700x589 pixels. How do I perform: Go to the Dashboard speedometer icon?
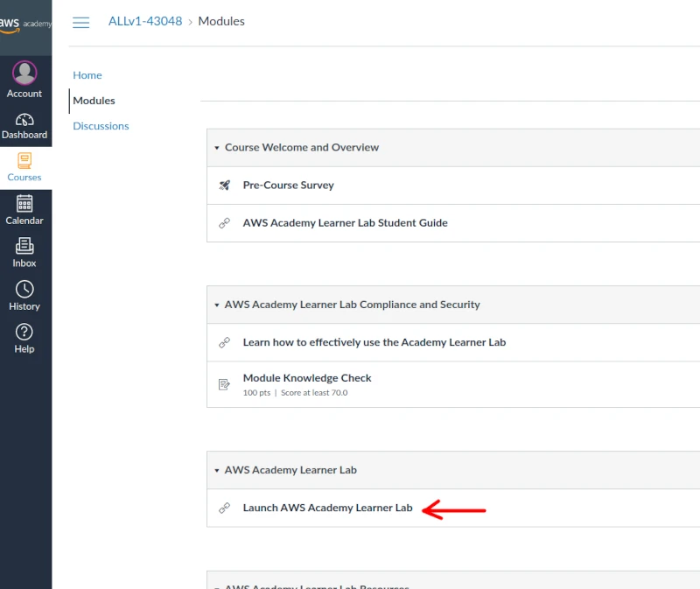tap(24, 120)
